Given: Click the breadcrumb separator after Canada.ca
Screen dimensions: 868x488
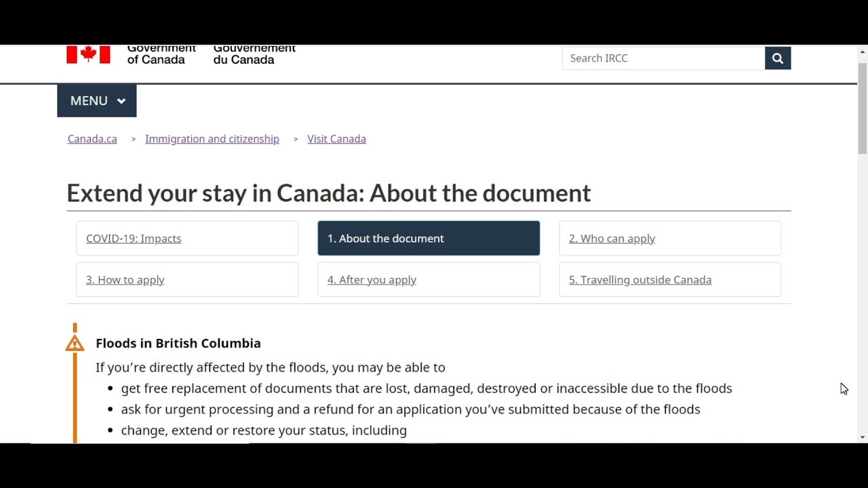Looking at the screenshot, I should (133, 139).
